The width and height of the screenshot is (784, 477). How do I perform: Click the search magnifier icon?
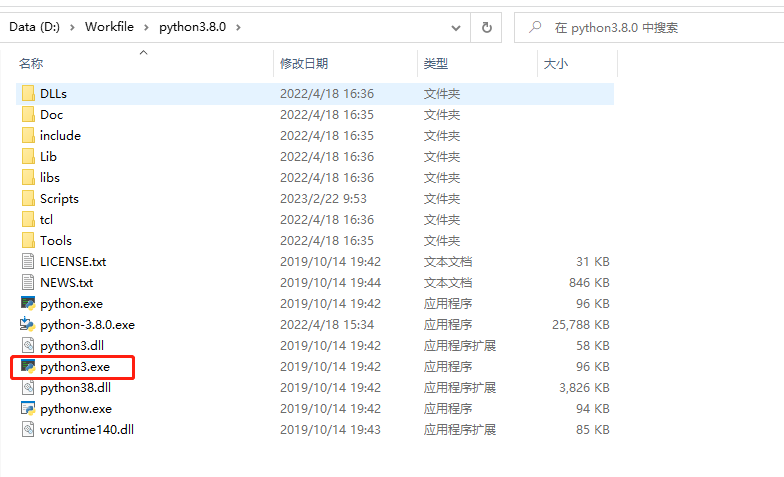click(535, 27)
